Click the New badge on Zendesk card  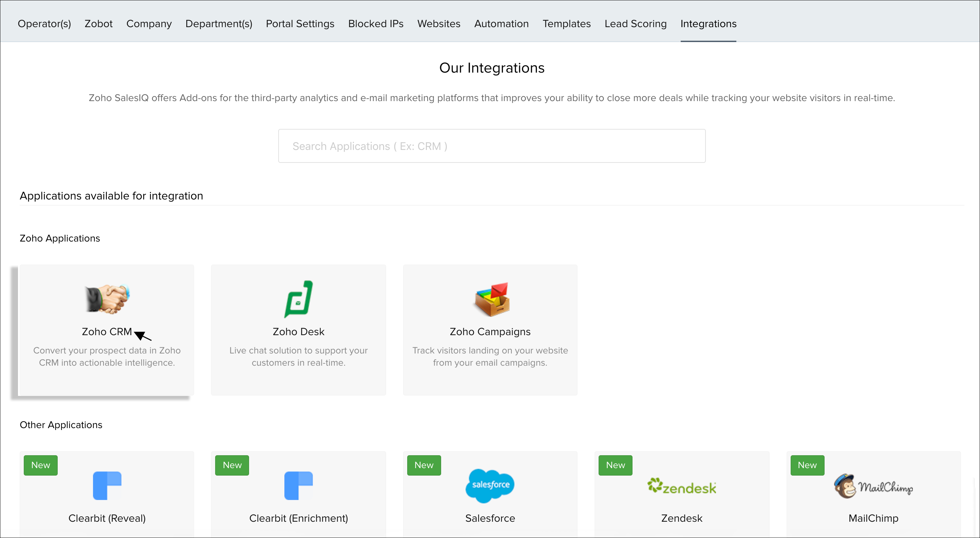[615, 465]
